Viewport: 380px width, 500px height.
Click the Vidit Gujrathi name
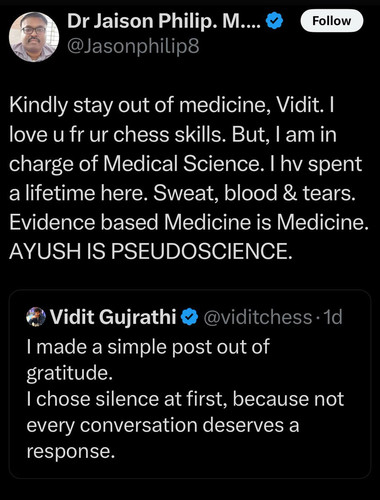(113, 317)
